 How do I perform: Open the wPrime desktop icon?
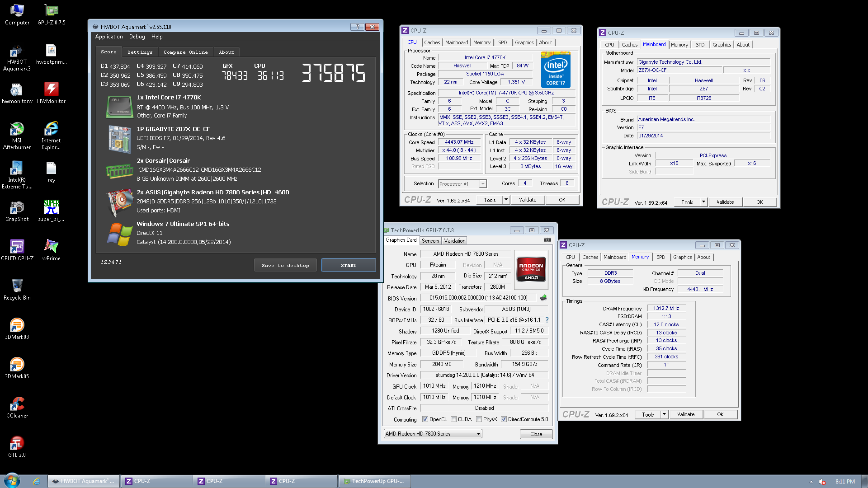[x=52, y=251]
